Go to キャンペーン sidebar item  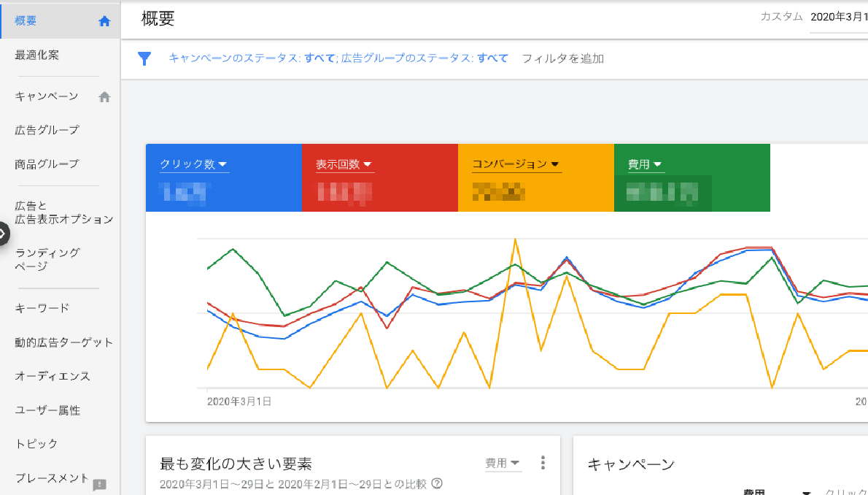[x=47, y=96]
